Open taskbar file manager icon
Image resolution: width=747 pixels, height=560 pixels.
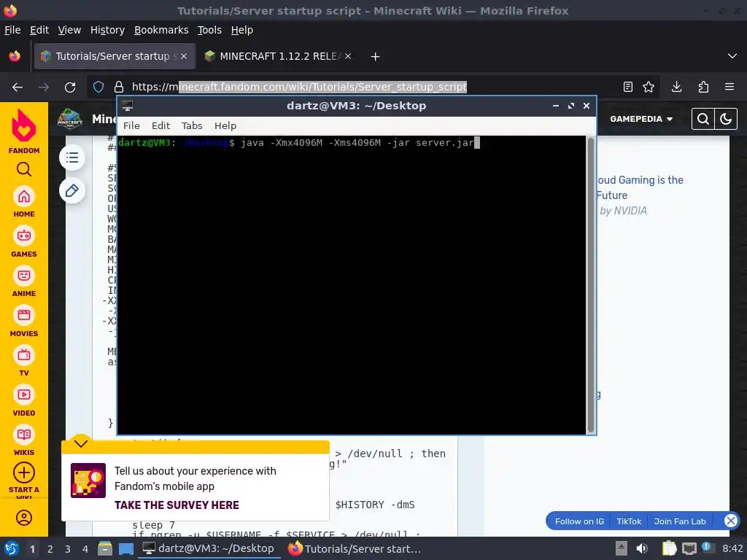105,548
